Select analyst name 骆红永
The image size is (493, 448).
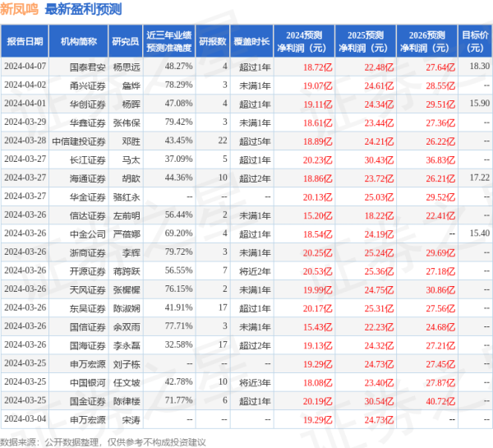(127, 197)
